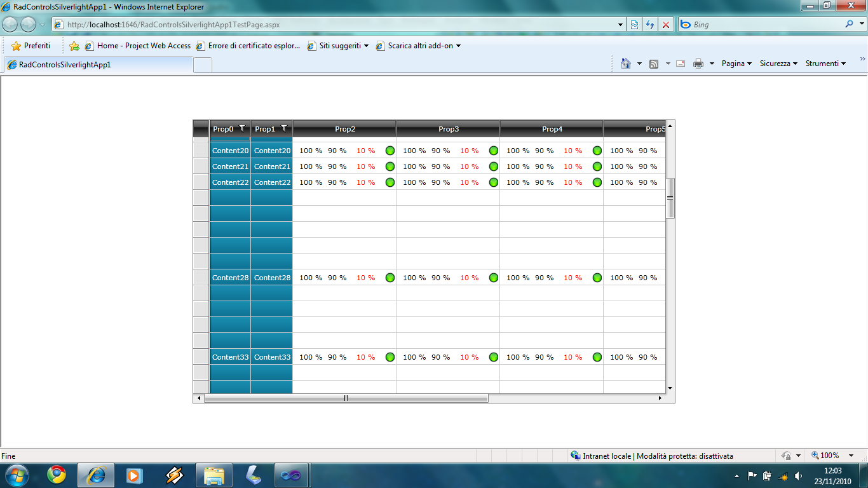Open Home - Project Web Access favorite
The image size is (868, 488).
137,46
